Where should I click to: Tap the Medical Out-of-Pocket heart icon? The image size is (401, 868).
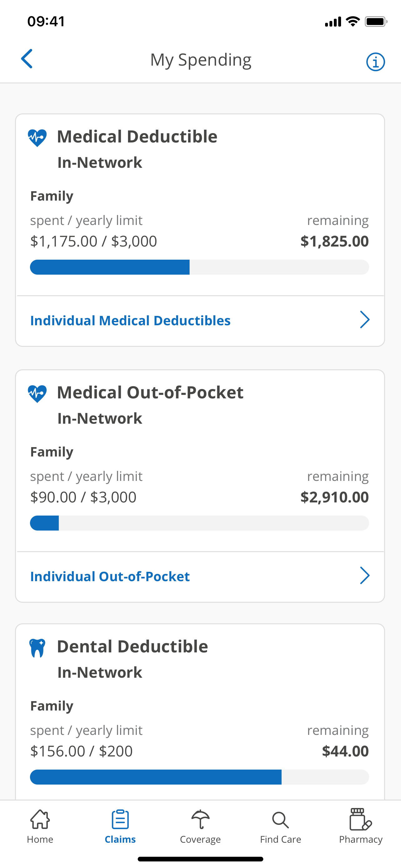click(x=37, y=394)
